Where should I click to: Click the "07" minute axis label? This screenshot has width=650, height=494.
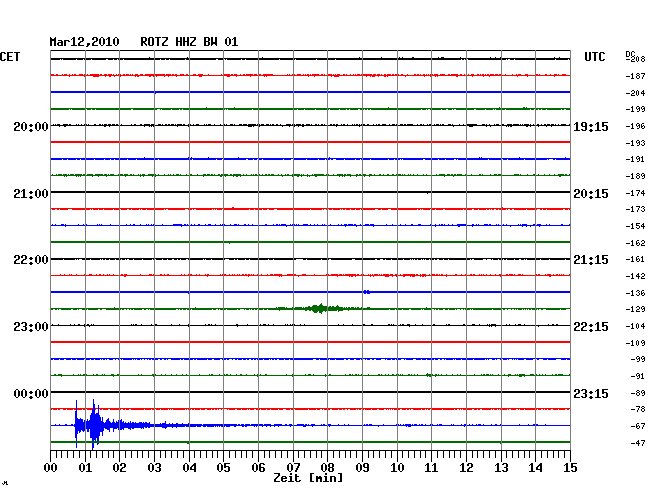[x=293, y=468]
